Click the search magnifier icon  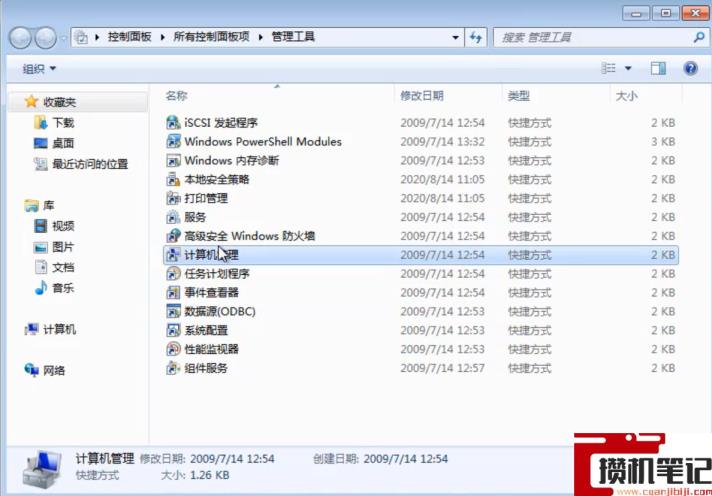click(x=698, y=37)
